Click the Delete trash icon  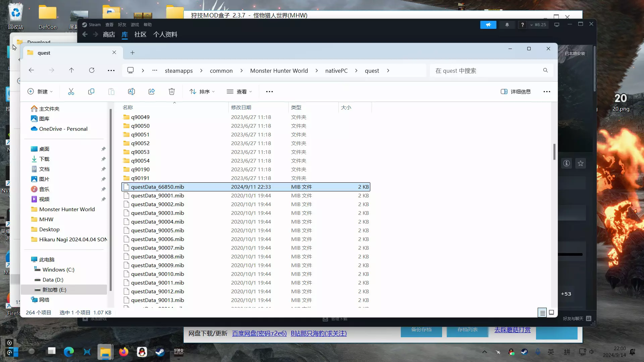point(172,92)
